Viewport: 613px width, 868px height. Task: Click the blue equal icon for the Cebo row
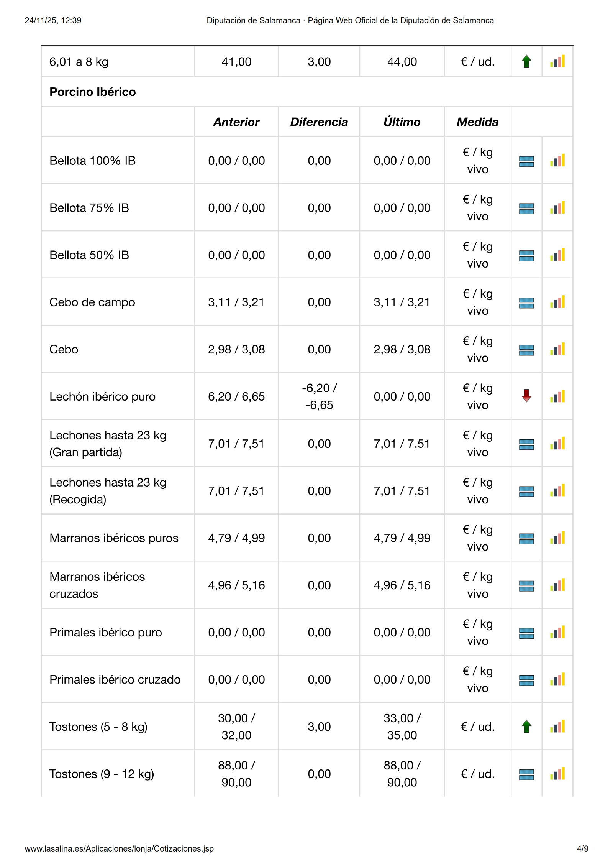click(x=526, y=350)
